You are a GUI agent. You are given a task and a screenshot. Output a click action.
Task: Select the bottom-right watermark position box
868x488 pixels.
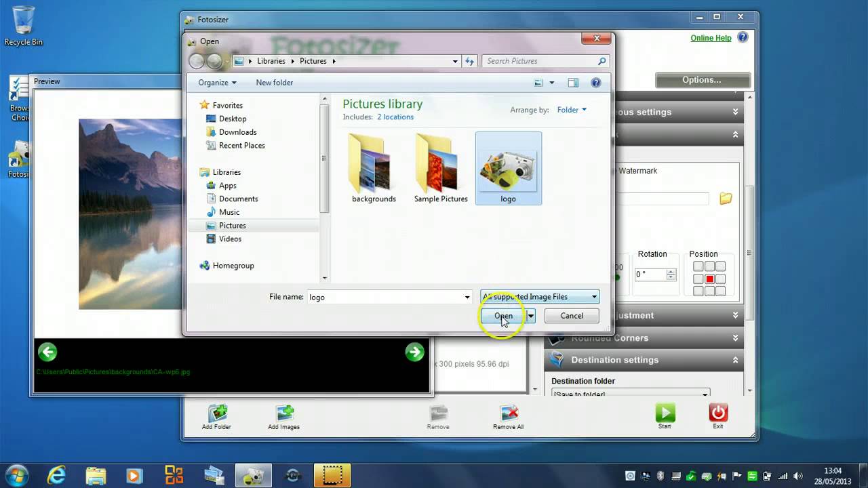click(720, 291)
